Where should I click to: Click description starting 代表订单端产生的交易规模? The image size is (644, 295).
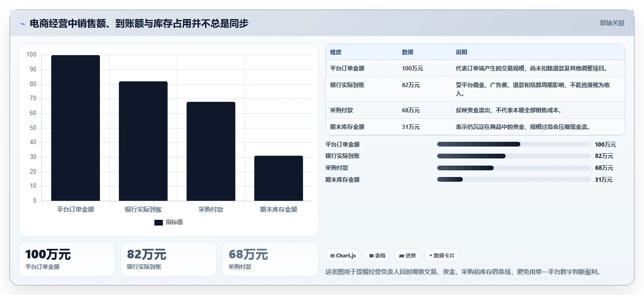click(x=531, y=69)
